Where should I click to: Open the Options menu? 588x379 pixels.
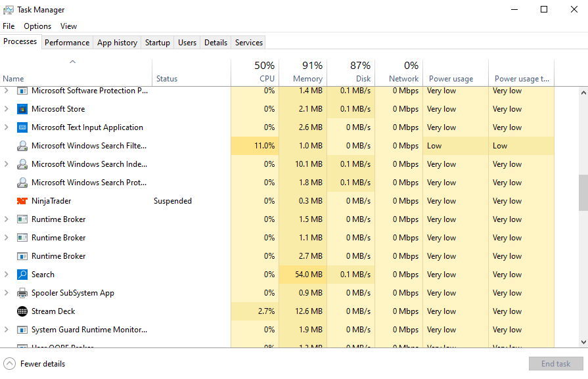coord(37,26)
